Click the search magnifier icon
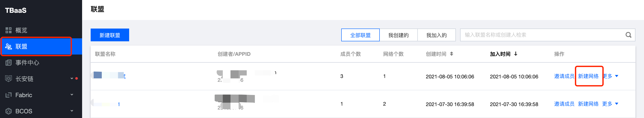This screenshot has width=644, height=118. pos(628,35)
